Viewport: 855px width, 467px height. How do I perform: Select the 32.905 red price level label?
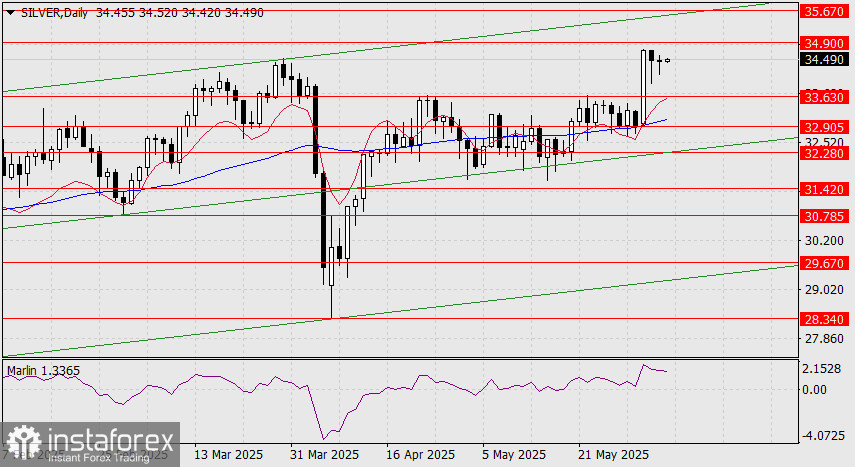(824, 128)
